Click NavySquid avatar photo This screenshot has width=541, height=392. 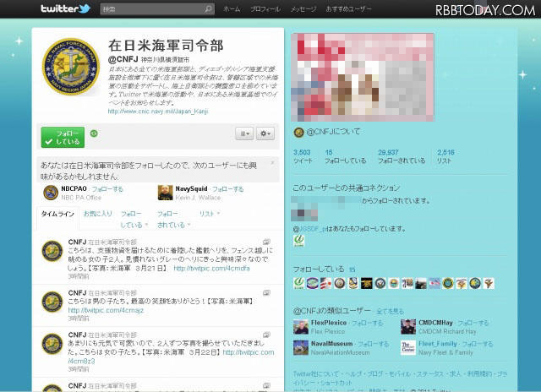point(166,193)
